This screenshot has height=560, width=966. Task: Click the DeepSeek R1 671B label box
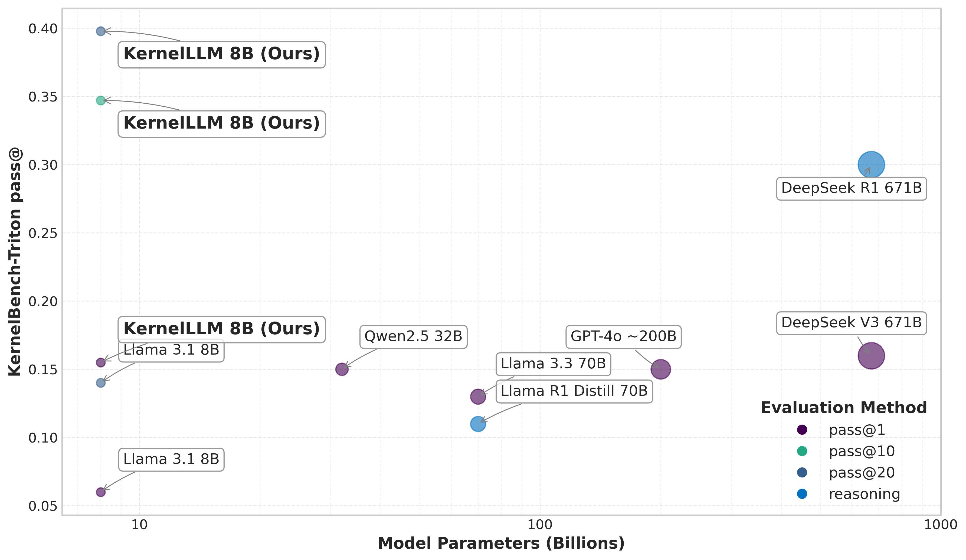851,188
